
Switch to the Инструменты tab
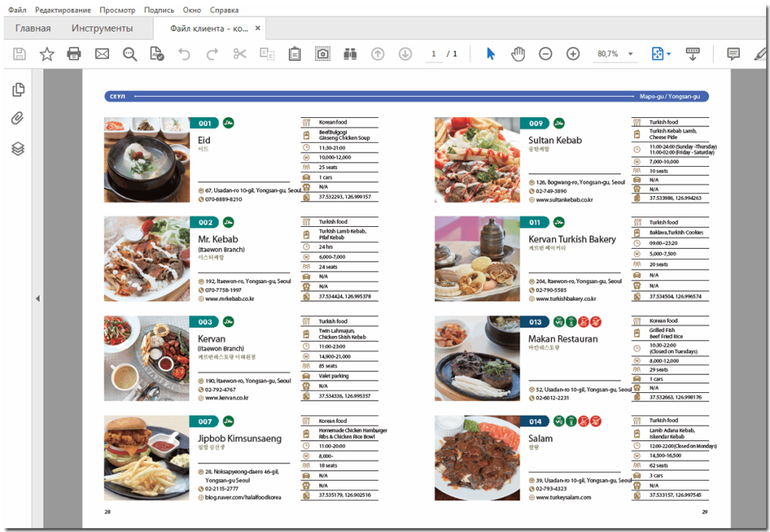pos(102,29)
